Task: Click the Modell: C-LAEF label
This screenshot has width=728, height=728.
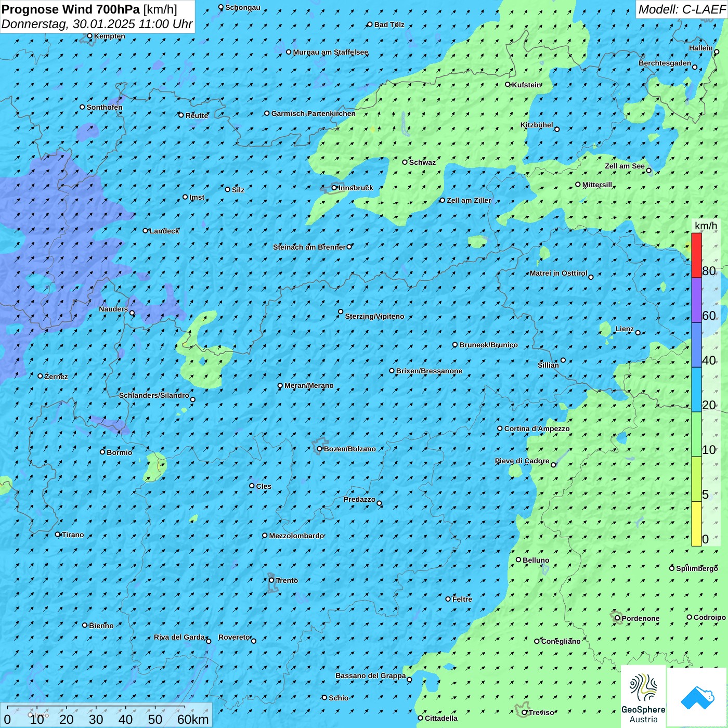Action: (x=681, y=9)
